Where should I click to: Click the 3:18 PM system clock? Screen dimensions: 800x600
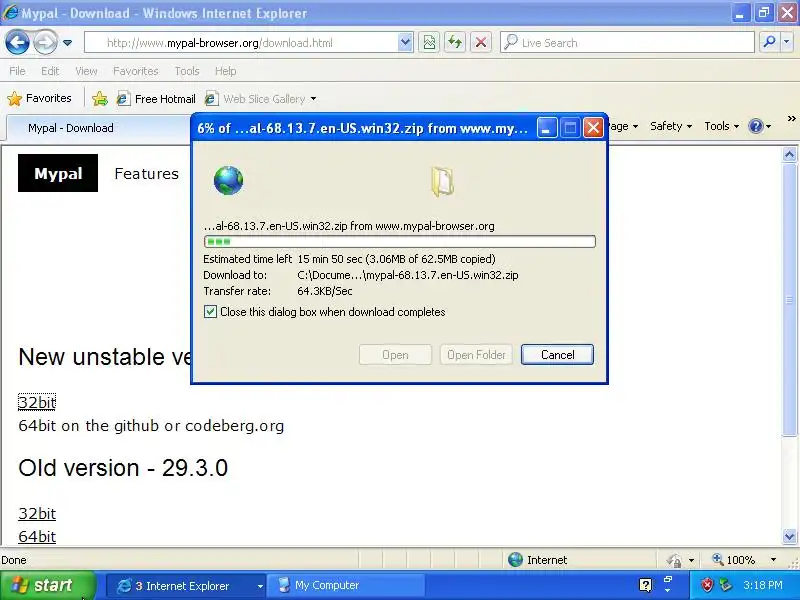763,585
